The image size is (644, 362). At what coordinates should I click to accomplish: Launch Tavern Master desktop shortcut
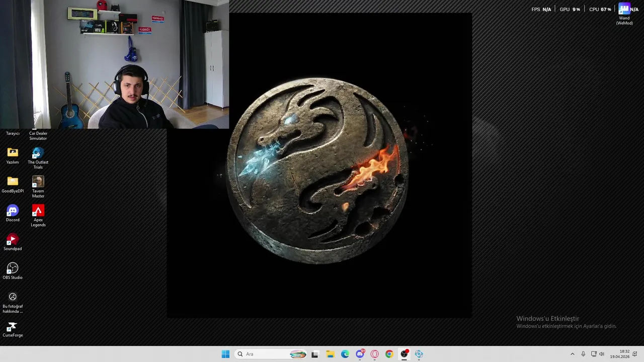point(38,187)
